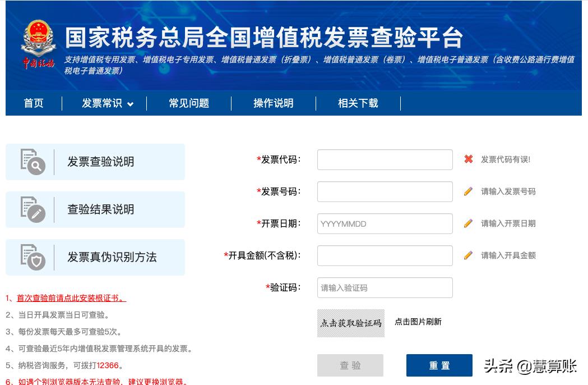The width and height of the screenshot is (588, 385).
Task: Click the hint text 请输入发票号码
Action: 508,191
